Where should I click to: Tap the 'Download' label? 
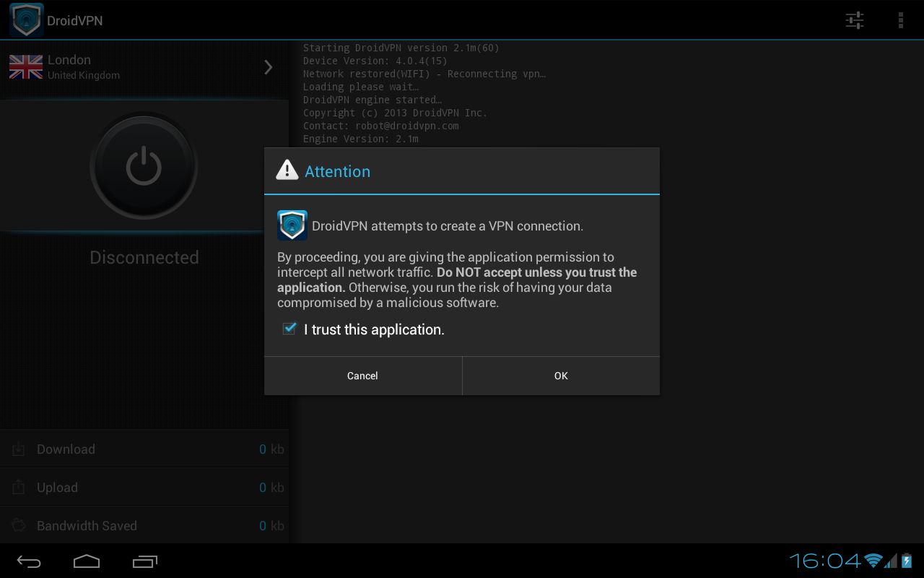coord(66,449)
